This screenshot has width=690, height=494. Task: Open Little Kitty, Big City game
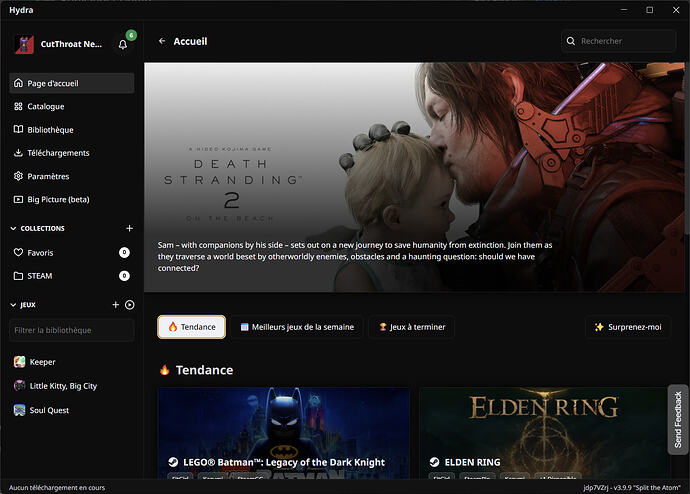click(x=72, y=386)
